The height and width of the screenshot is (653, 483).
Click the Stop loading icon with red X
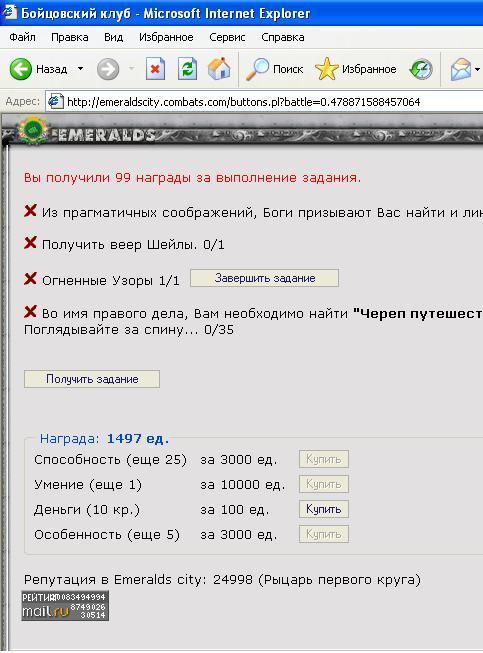click(x=155, y=69)
